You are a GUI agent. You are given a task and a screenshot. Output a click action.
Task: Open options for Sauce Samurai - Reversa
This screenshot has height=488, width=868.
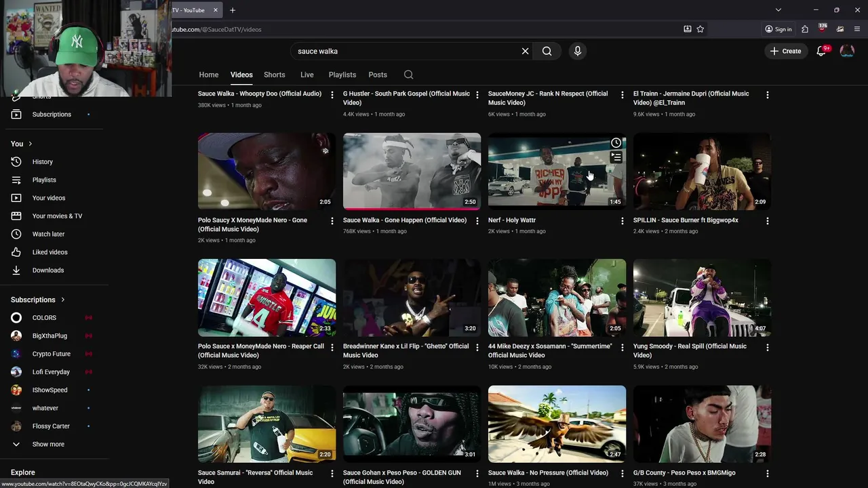332,473
